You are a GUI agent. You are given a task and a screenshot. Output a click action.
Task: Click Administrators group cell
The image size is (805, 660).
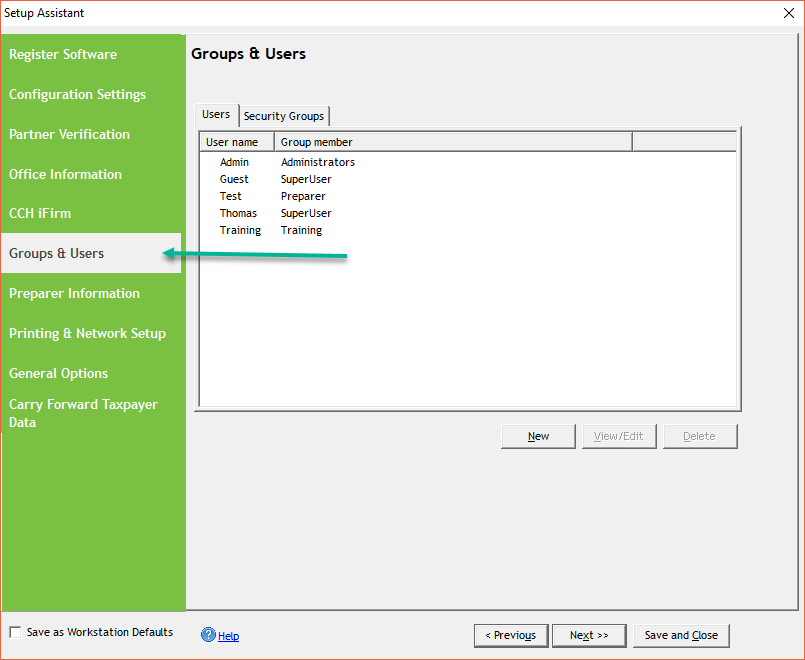pyautogui.click(x=318, y=162)
